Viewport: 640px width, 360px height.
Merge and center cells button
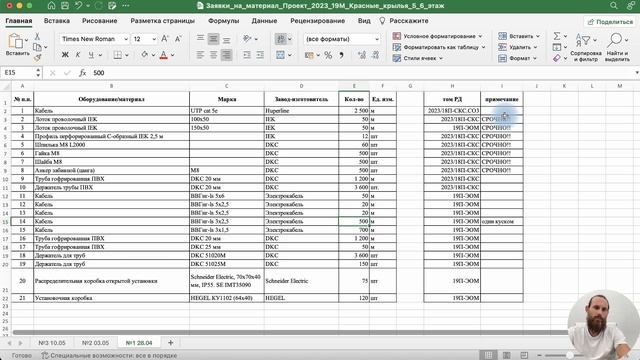pyautogui.click(x=280, y=55)
